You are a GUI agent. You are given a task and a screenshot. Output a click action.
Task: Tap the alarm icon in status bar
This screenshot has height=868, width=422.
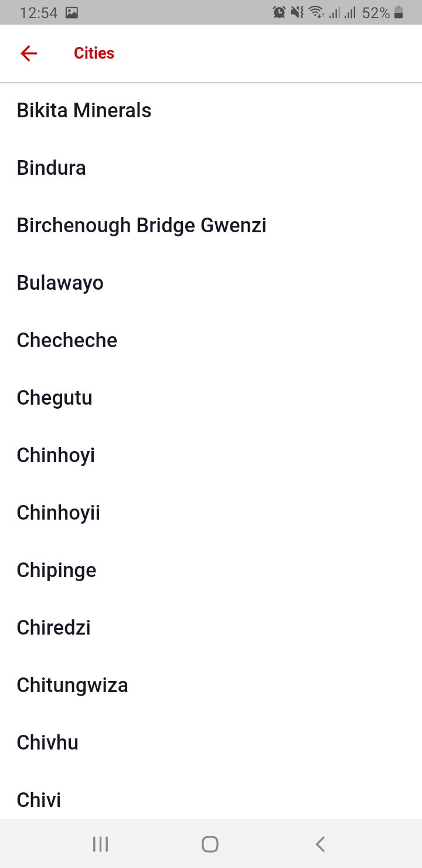click(279, 12)
